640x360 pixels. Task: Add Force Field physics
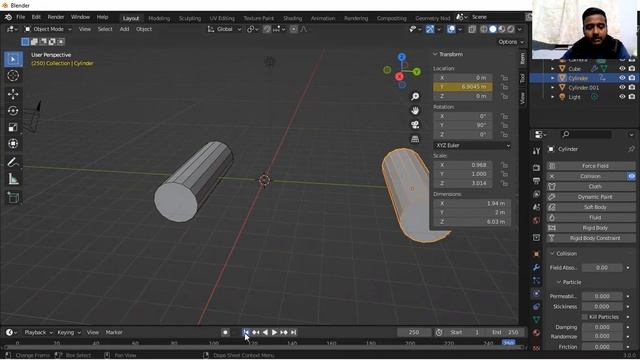click(x=590, y=166)
